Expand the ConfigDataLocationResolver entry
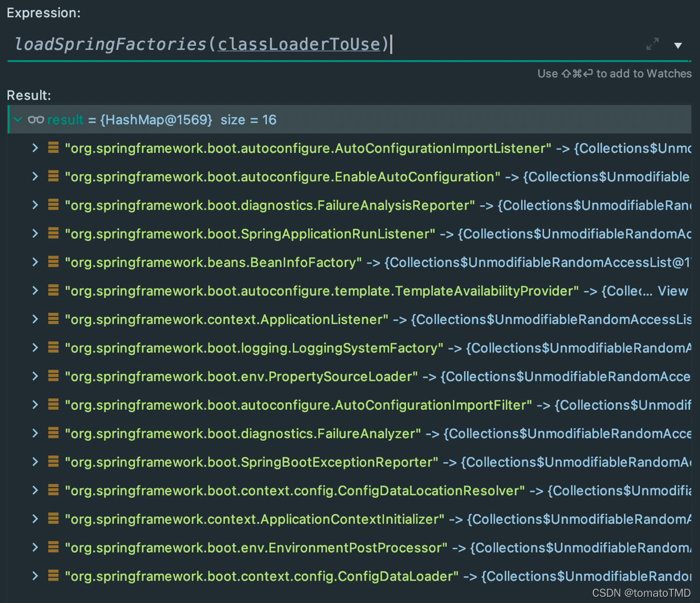 coord(35,490)
